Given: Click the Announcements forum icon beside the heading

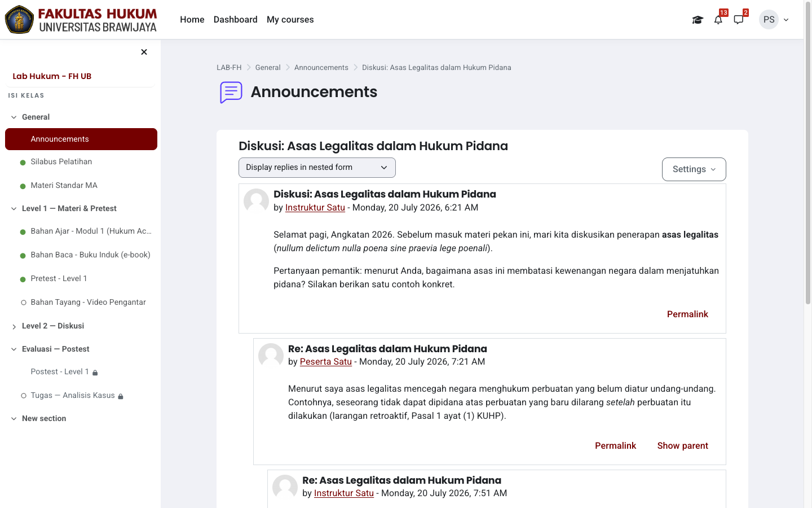Looking at the screenshot, I should click(231, 92).
